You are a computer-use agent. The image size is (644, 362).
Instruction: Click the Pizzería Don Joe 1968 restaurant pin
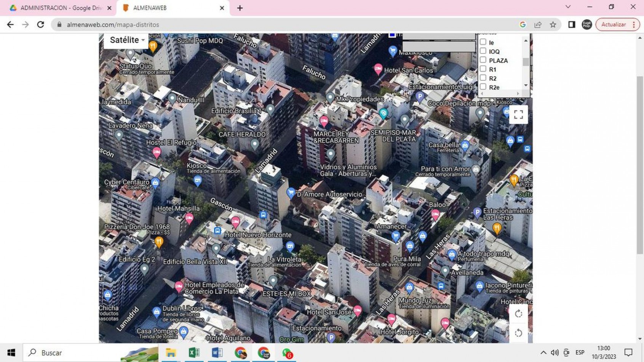[x=159, y=242]
